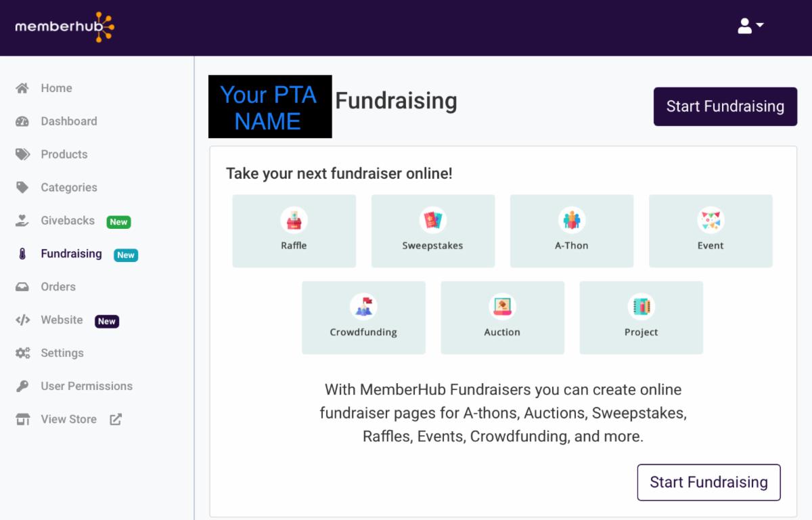Viewport: 812px width, 520px height.
Task: Open User Permissions in the sidebar
Action: (x=87, y=386)
